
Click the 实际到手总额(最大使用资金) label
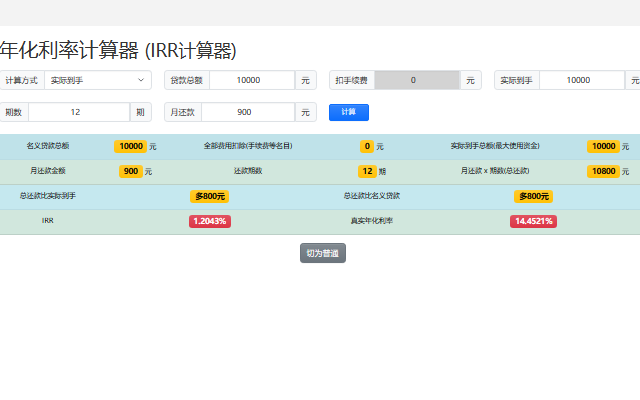(x=495, y=146)
